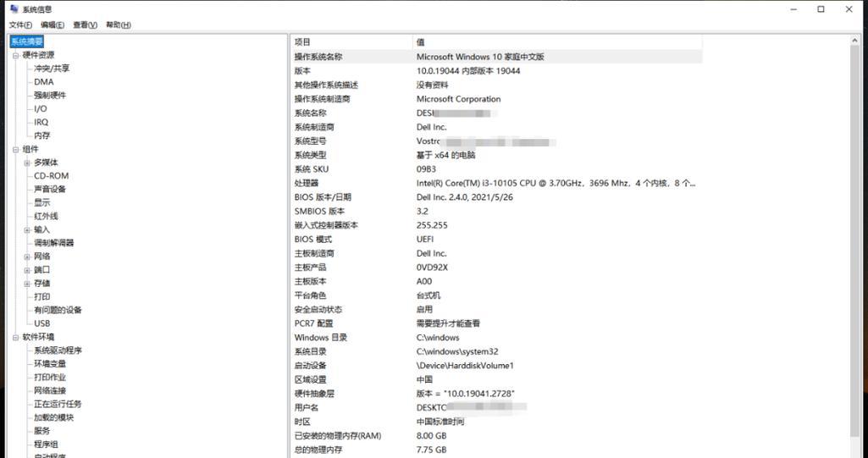This screenshot has height=458, width=868.
Task: Click the SMBIOS 版本 row label
Action: click(319, 212)
